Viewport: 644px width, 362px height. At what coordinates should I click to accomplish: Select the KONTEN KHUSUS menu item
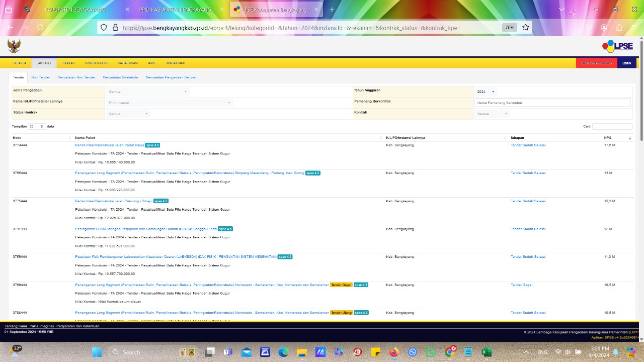(96, 63)
